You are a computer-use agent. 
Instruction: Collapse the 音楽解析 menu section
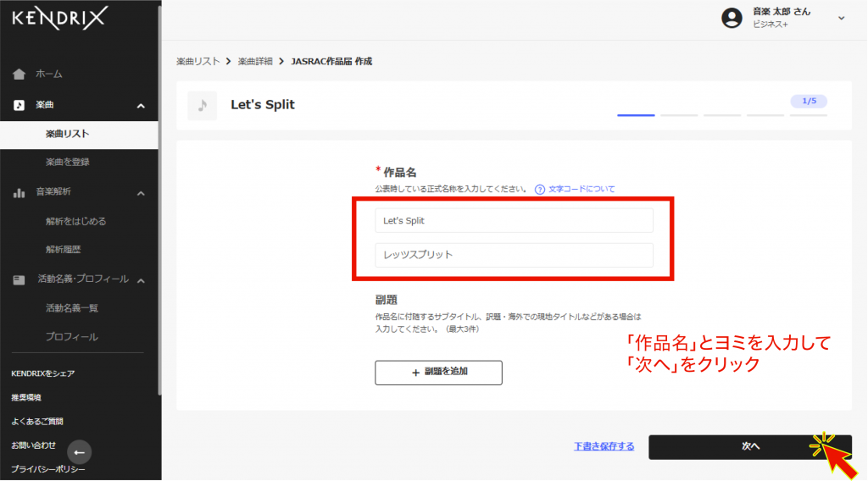(141, 193)
